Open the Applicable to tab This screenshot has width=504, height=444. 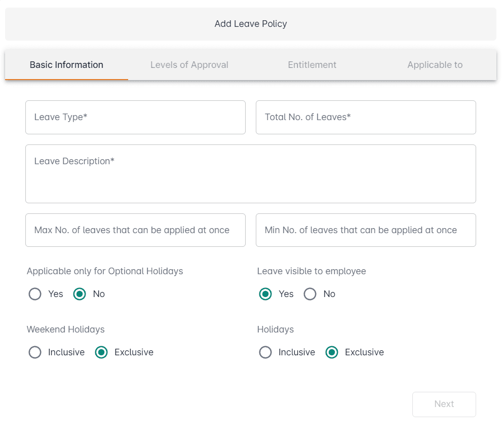(x=435, y=65)
